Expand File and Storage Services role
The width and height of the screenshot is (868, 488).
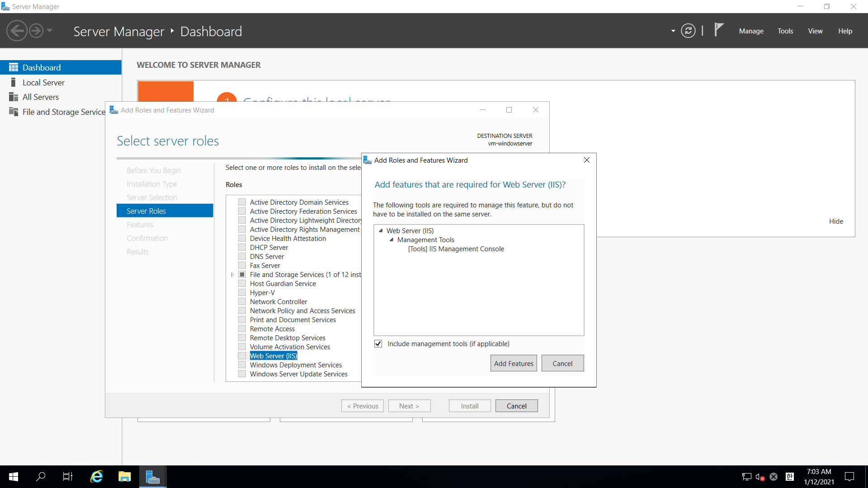coord(232,275)
